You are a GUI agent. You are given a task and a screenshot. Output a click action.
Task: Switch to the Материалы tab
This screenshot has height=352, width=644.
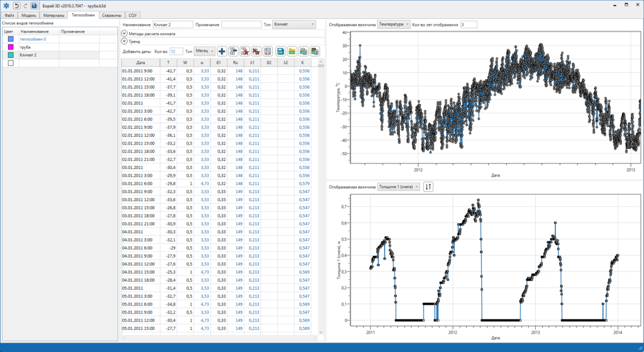(54, 15)
